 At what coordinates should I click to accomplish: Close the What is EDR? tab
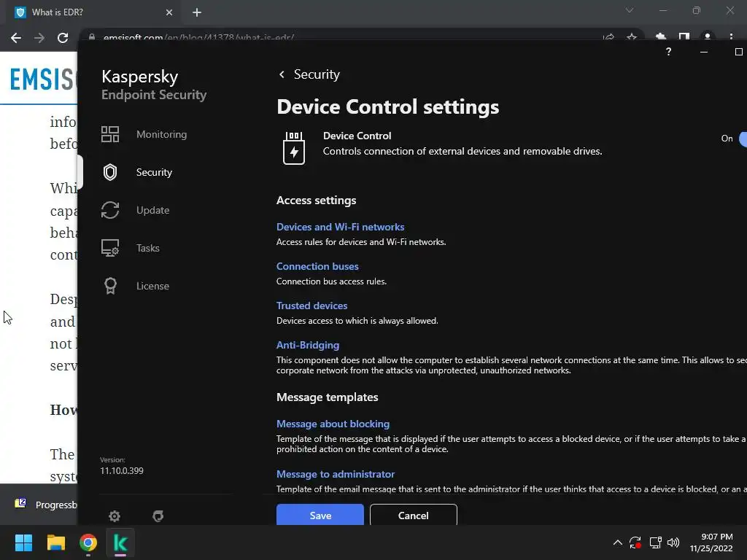(x=169, y=12)
